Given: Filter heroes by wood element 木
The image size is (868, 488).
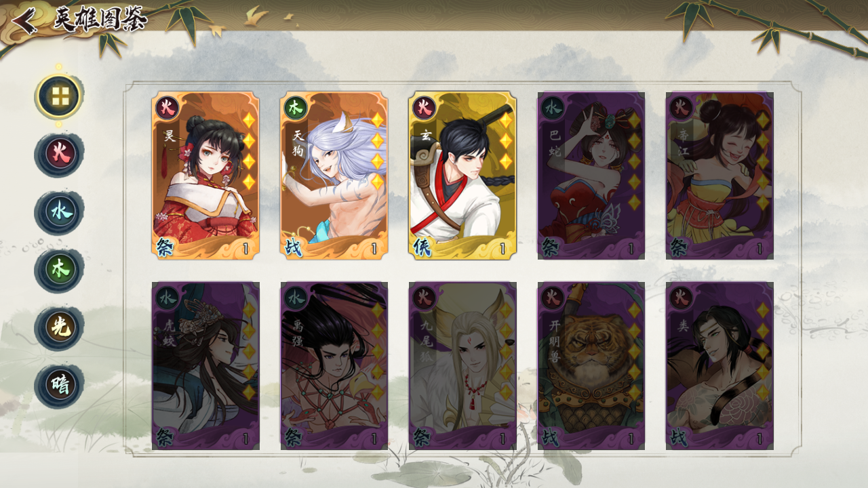Looking at the screenshot, I should [x=60, y=270].
